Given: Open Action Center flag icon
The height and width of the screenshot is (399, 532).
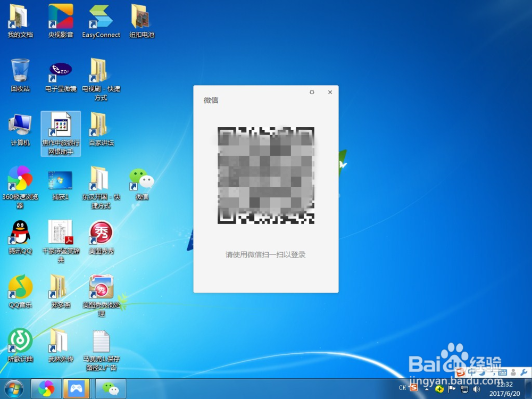Looking at the screenshot, I should coord(452,389).
